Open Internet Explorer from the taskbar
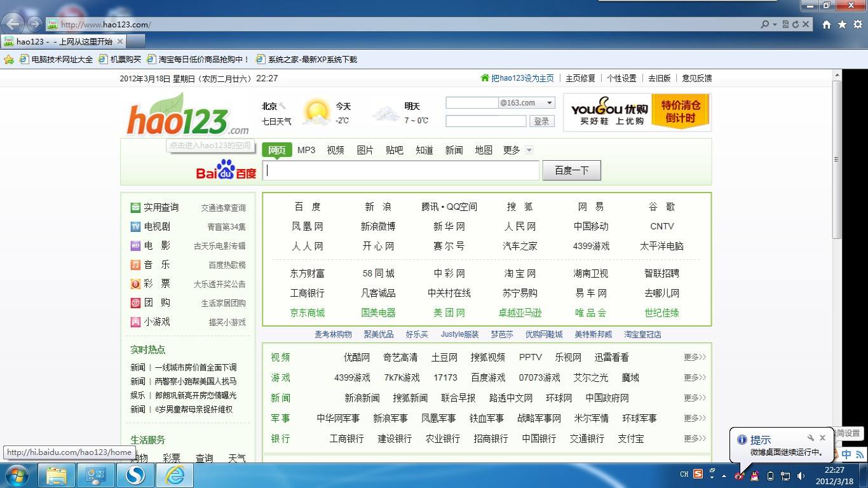The image size is (868, 488). (x=175, y=475)
